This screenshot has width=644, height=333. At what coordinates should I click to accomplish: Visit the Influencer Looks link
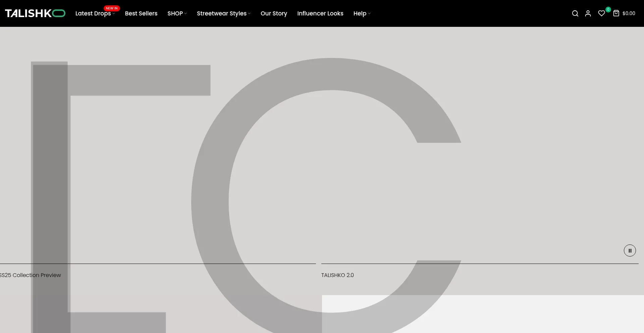point(320,13)
